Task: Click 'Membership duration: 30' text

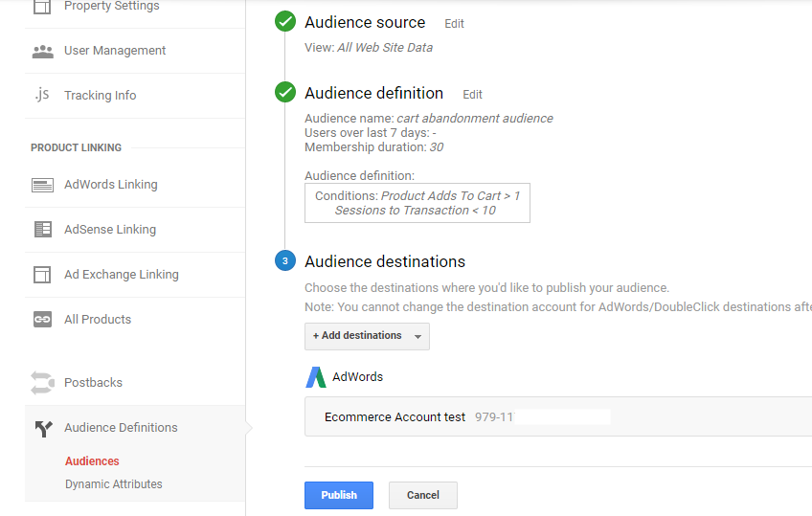Action: click(373, 147)
